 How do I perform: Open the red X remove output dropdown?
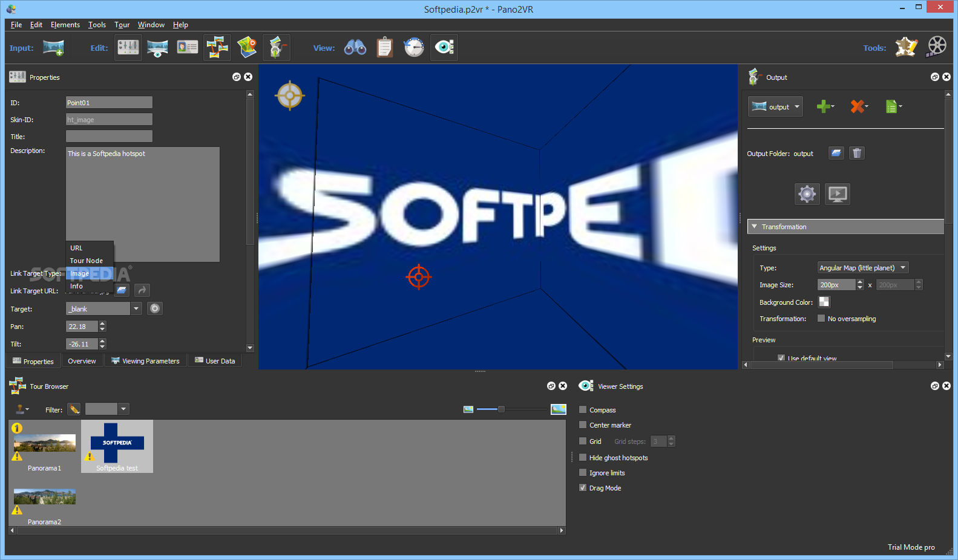(859, 106)
